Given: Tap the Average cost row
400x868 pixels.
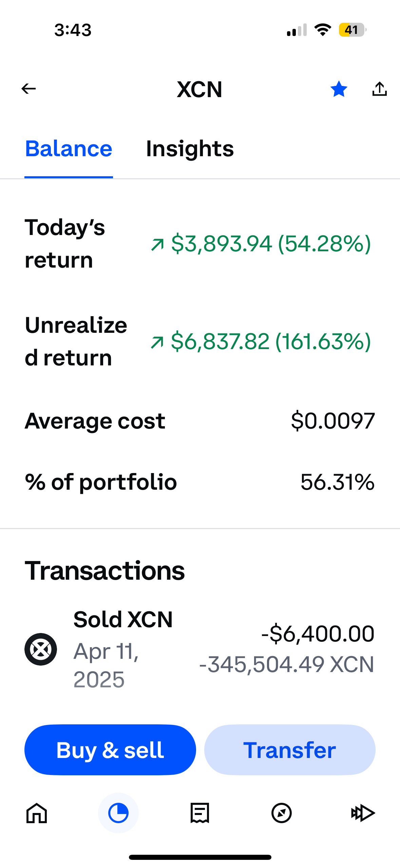Looking at the screenshot, I should [x=200, y=421].
